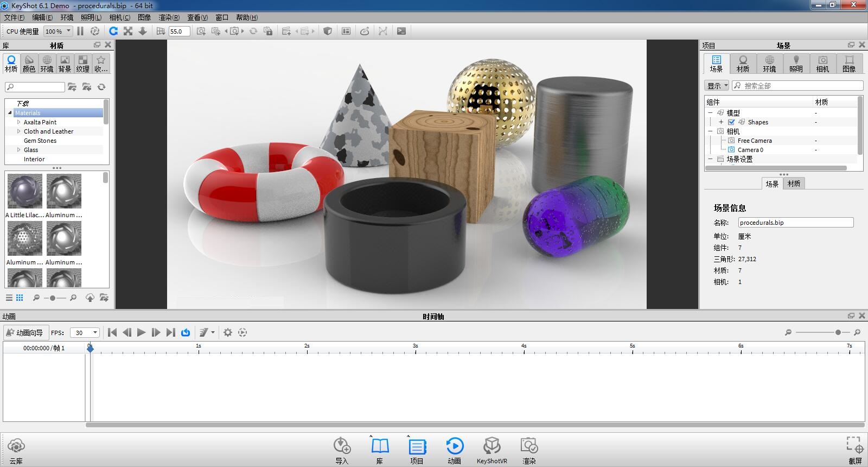This screenshot has width=868, height=467.
Task: Switch library to list view
Action: click(9, 298)
